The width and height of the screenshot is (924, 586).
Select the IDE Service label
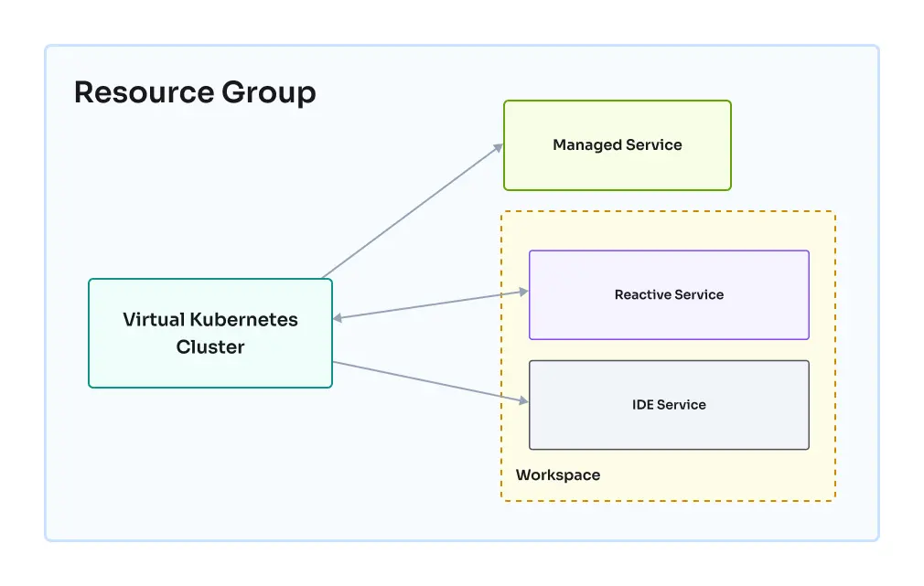[x=669, y=404]
